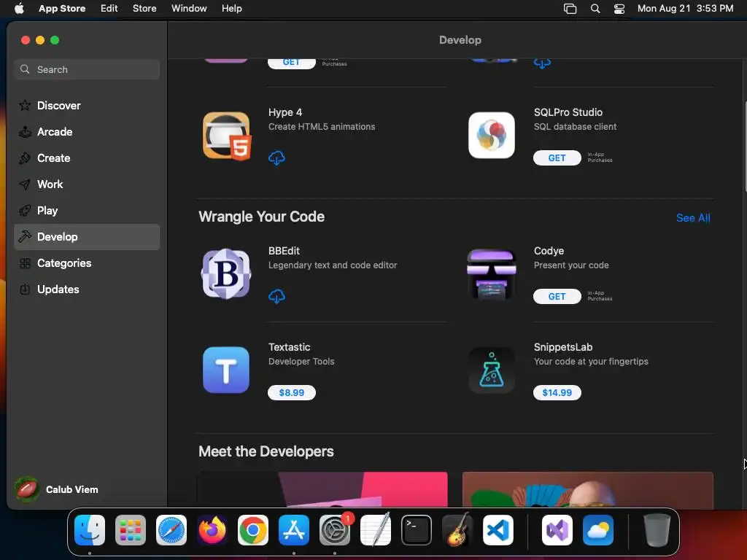Select Develop in the sidebar
Viewport: 747px width, 560px height.
coord(87,237)
